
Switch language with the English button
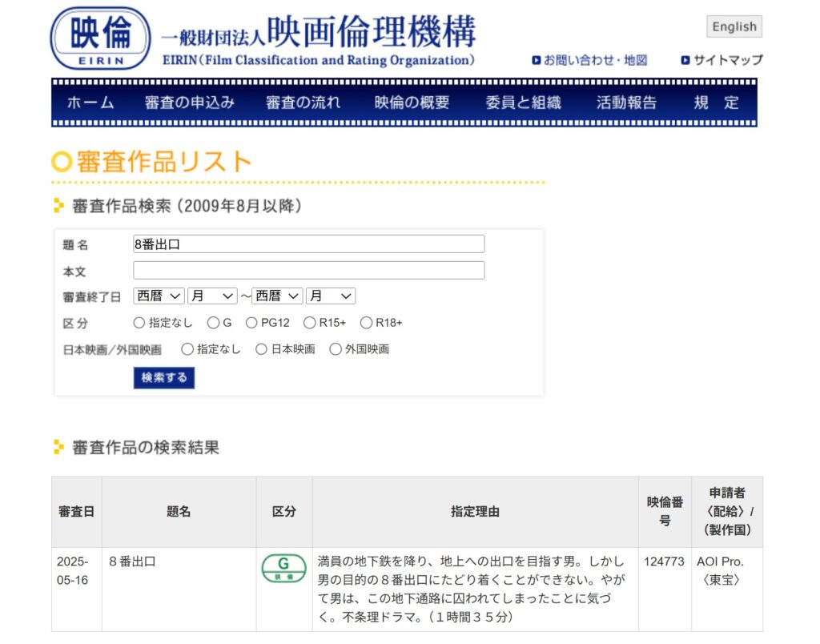[x=734, y=26]
